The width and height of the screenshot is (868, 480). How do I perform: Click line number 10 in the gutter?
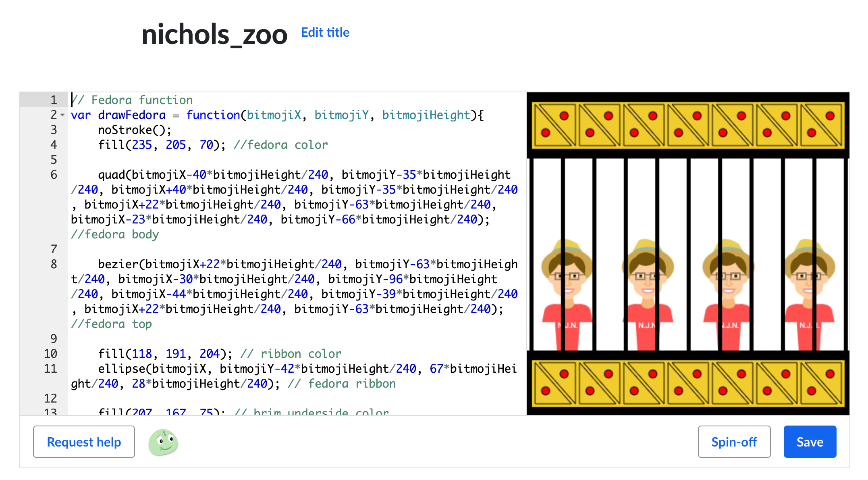pyautogui.click(x=51, y=354)
